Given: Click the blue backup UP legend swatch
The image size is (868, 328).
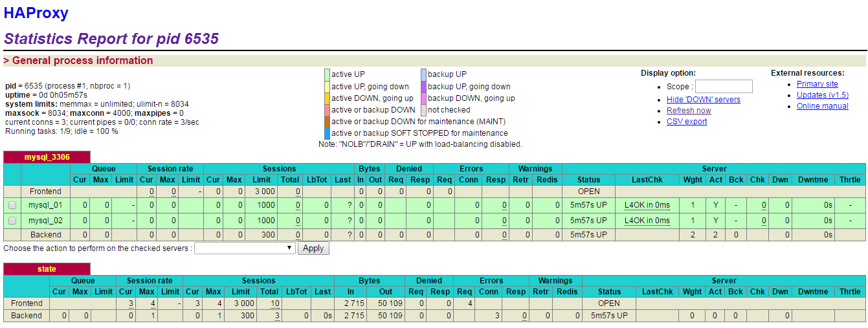Looking at the screenshot, I should (423, 74).
